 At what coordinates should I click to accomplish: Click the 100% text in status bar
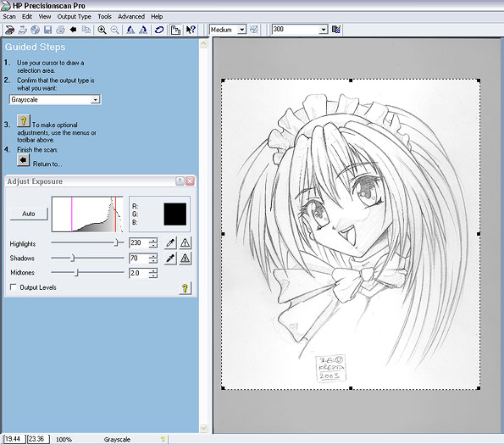[64, 440]
